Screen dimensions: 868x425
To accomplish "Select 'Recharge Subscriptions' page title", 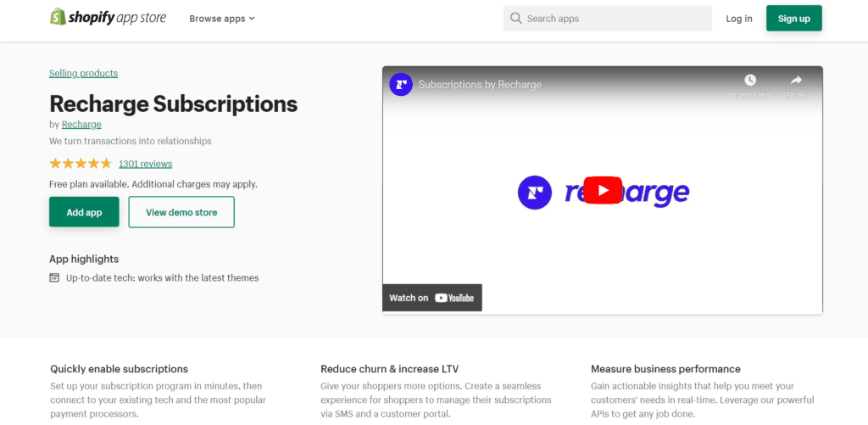I will coord(173,103).
